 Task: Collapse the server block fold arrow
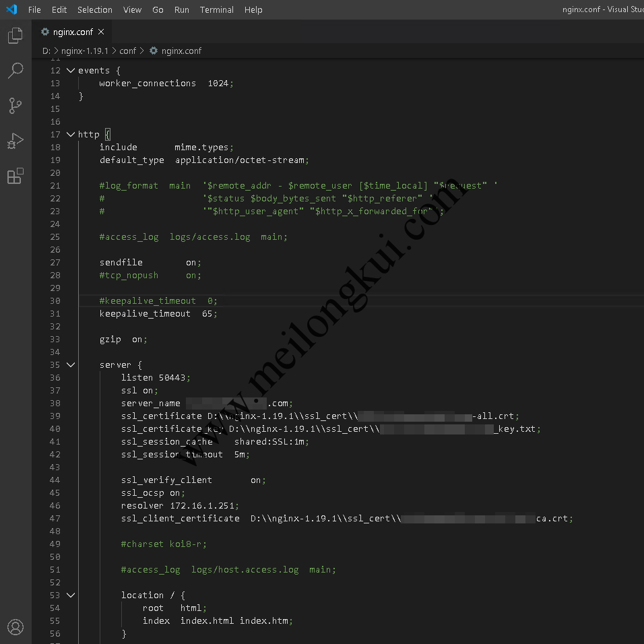(71, 364)
